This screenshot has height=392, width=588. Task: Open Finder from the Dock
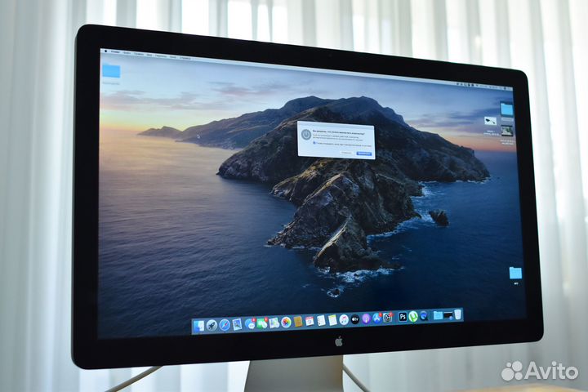tap(198, 326)
